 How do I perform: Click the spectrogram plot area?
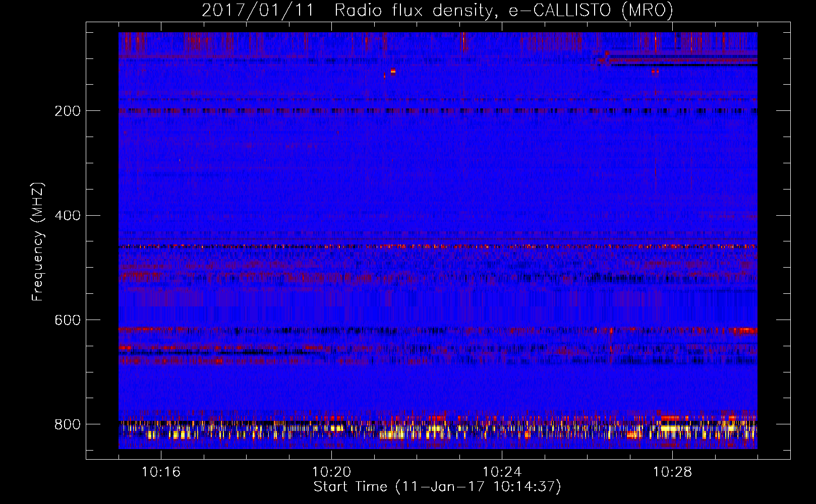(438, 240)
